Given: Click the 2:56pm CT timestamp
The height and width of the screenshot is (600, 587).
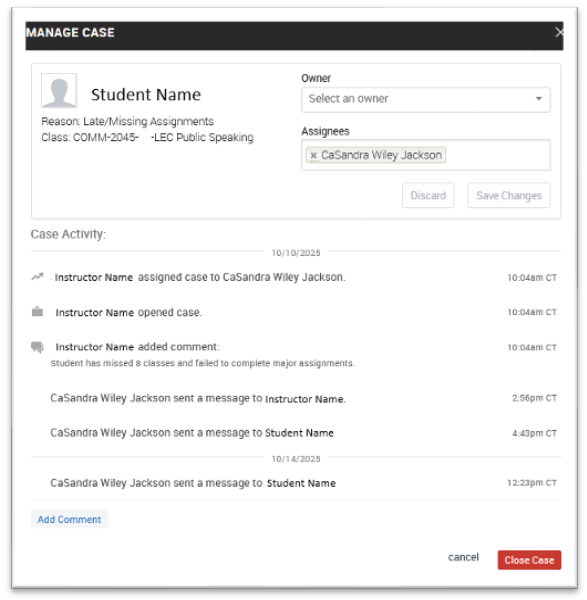Looking at the screenshot, I should [x=534, y=398].
